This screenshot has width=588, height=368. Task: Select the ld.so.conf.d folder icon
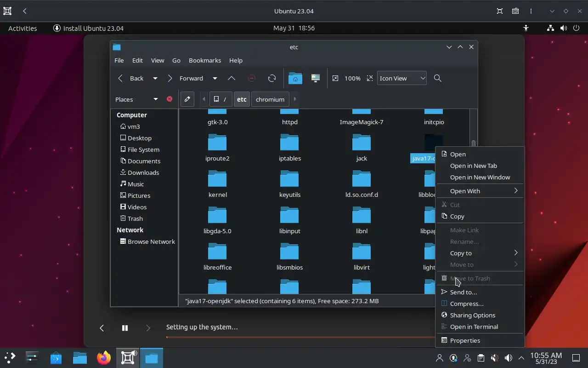pos(362,179)
